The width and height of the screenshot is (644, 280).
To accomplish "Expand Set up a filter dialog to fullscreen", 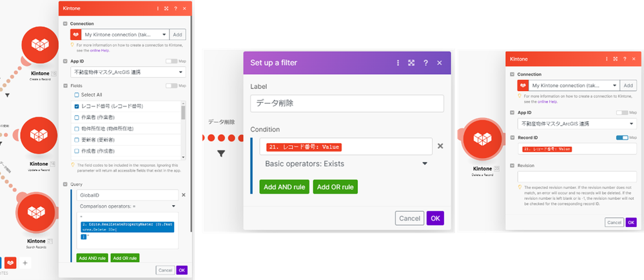I will coord(411,63).
